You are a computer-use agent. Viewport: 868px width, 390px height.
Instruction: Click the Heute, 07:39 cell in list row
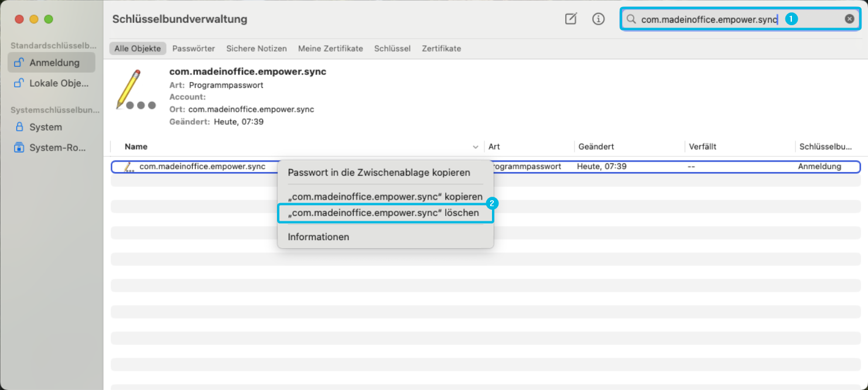pos(602,167)
